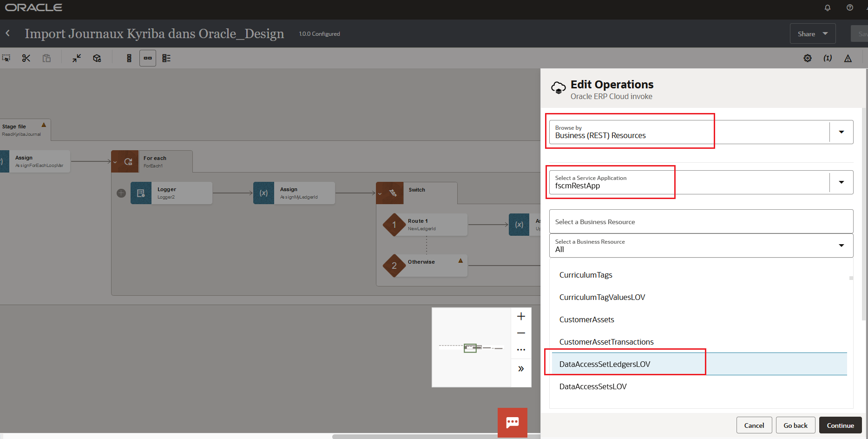This screenshot has width=868, height=439.
Task: Click the Browse by Business (REST) Resources field
Action: click(x=701, y=132)
